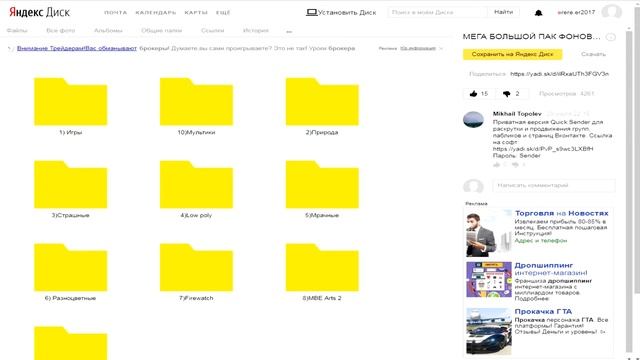Open the 5)Мрачные folder

point(322,184)
